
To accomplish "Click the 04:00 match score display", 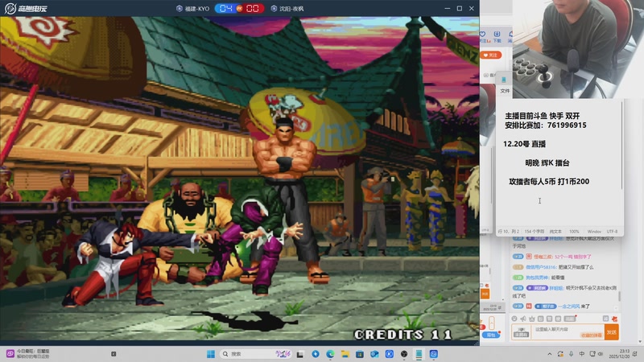I will 239,8.
